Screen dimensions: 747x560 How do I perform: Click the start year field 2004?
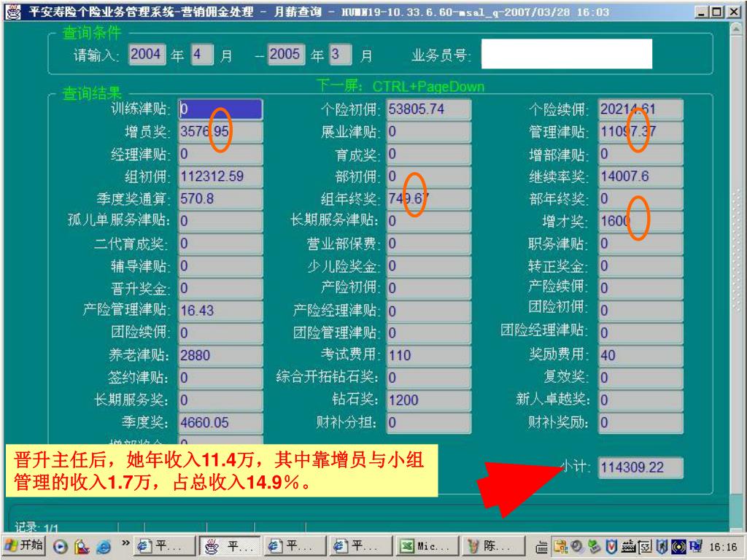coord(147,54)
